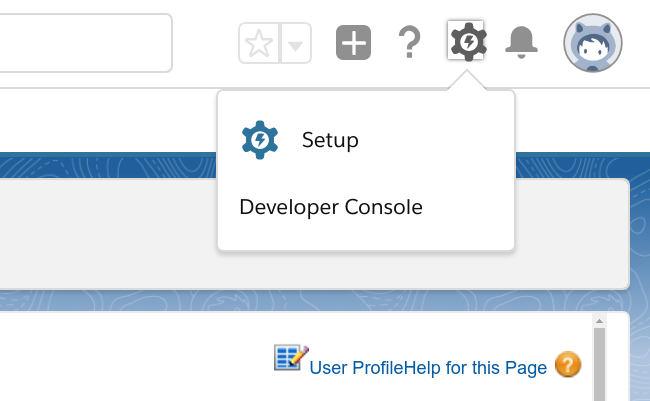The image size is (650, 401).
Task: Click the orange help question mark icon
Action: 568,365
